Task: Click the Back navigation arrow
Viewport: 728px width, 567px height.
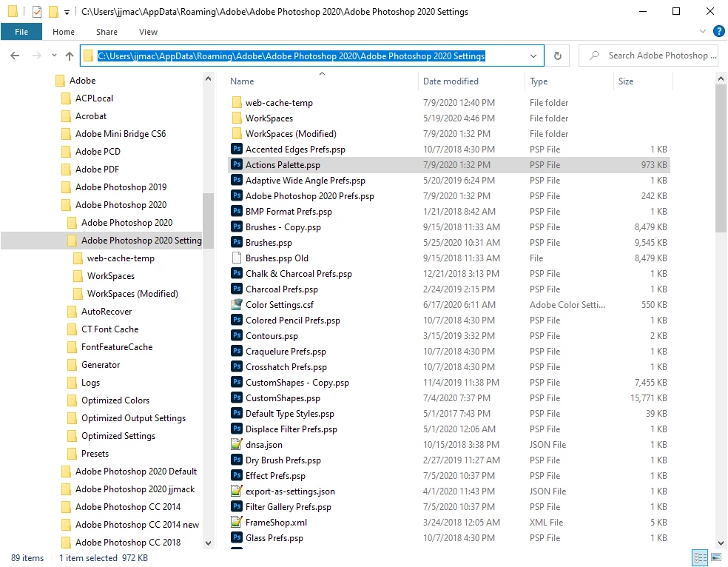Action: click(x=15, y=56)
